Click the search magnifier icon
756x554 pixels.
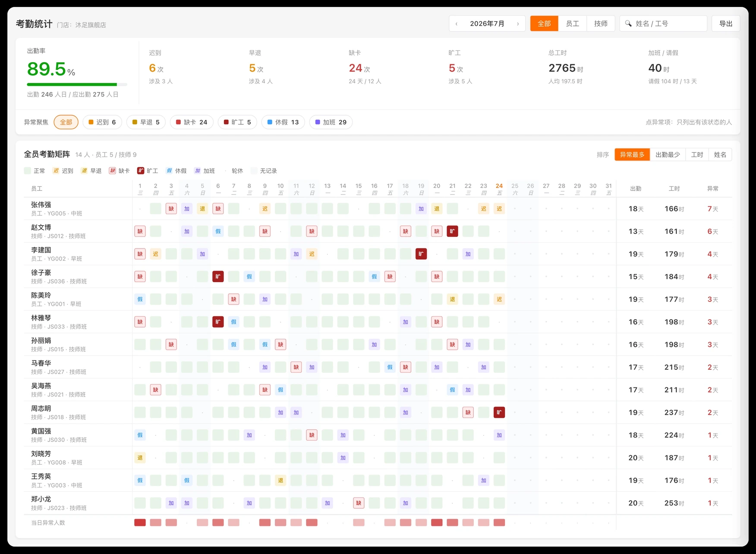click(x=628, y=24)
